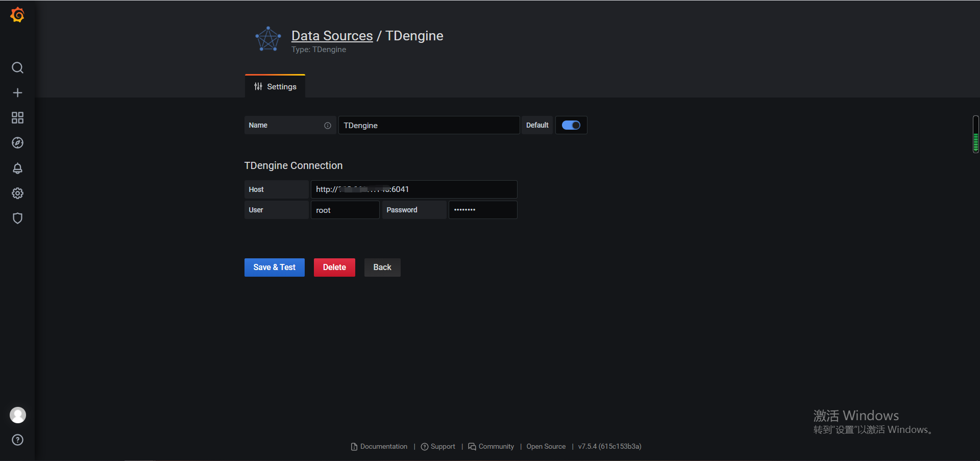Open the Configuration gear icon
The height and width of the screenshot is (461, 980).
pyautogui.click(x=17, y=193)
